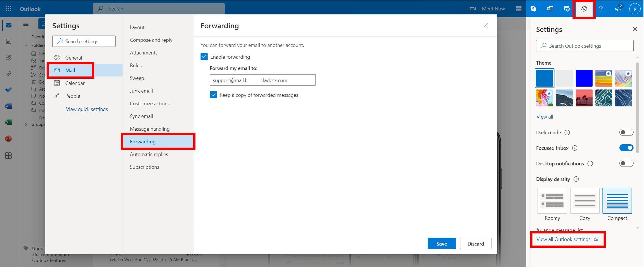Expand the Favorites folder group
Viewport: 644px width, 267px height.
coord(26,37)
